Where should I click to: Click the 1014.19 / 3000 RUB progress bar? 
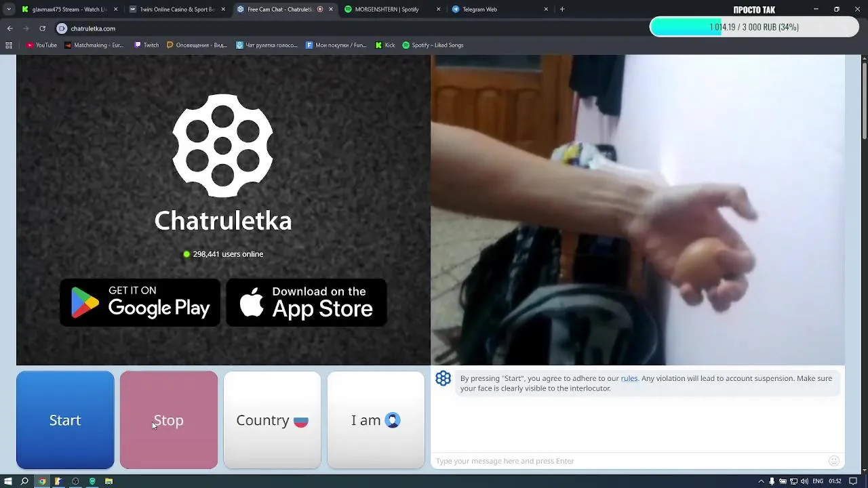(754, 27)
